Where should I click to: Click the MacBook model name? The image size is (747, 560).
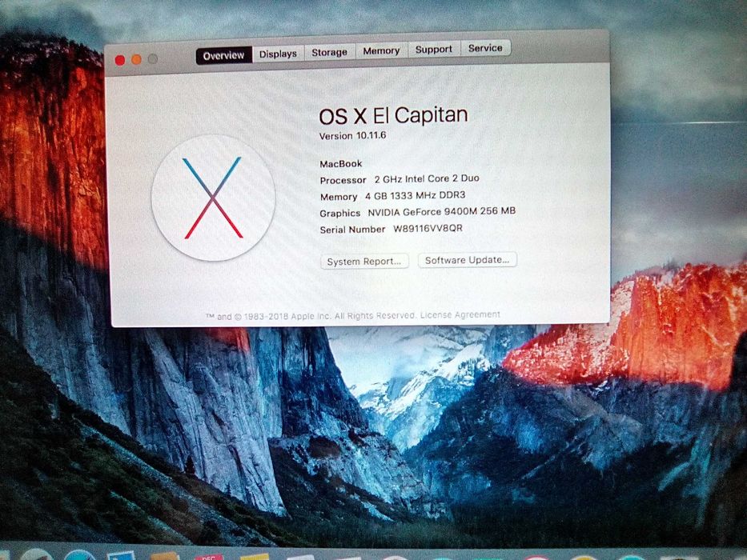[x=340, y=164]
